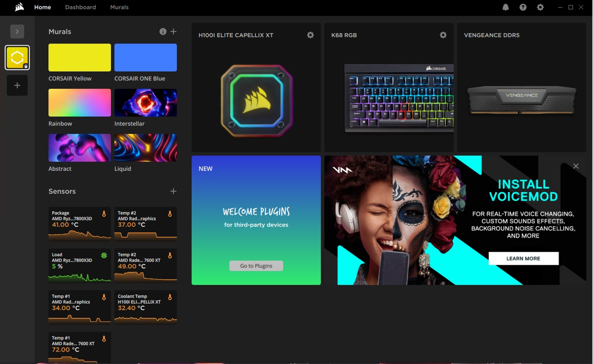The image size is (593, 364).
Task: Open K68 RGB settings gear
Action: [x=443, y=35]
